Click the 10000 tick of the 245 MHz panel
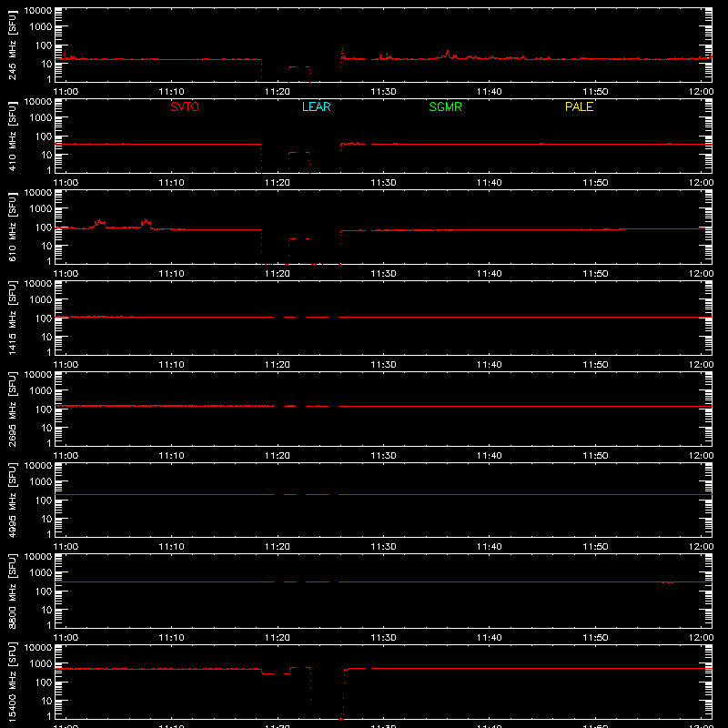 [38, 11]
